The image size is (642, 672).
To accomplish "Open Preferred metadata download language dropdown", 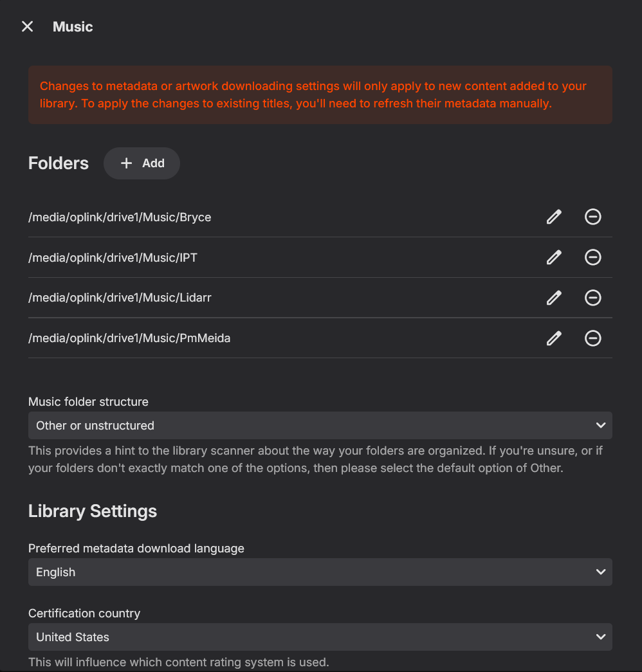I will 320,572.
